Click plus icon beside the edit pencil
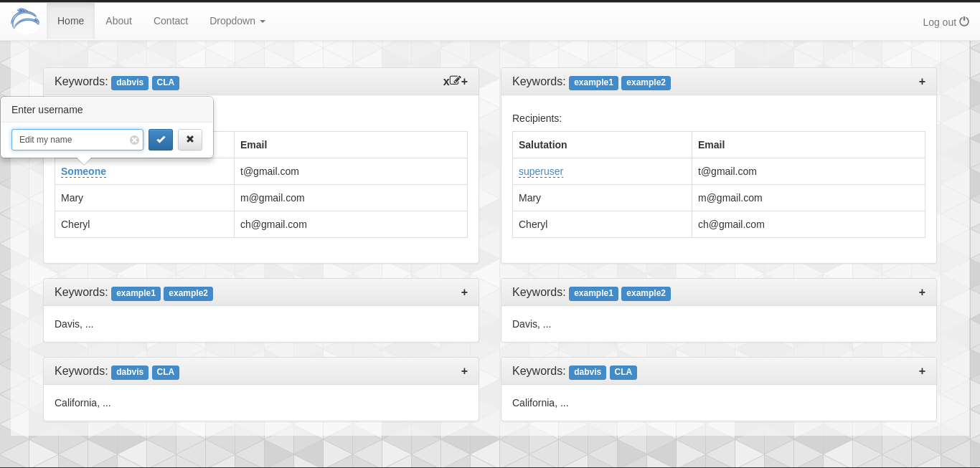The height and width of the screenshot is (468, 980). coord(464,82)
